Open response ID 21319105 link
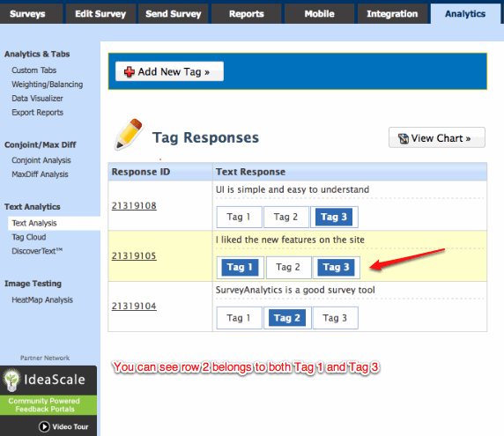The height and width of the screenshot is (436, 504). pos(134,255)
